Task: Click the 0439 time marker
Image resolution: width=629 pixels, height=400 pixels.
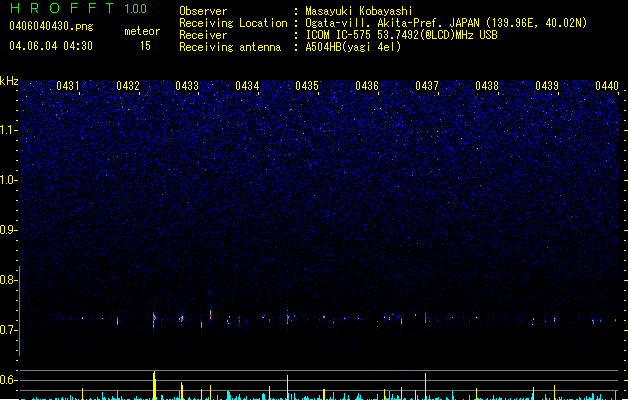Action: click(x=547, y=86)
